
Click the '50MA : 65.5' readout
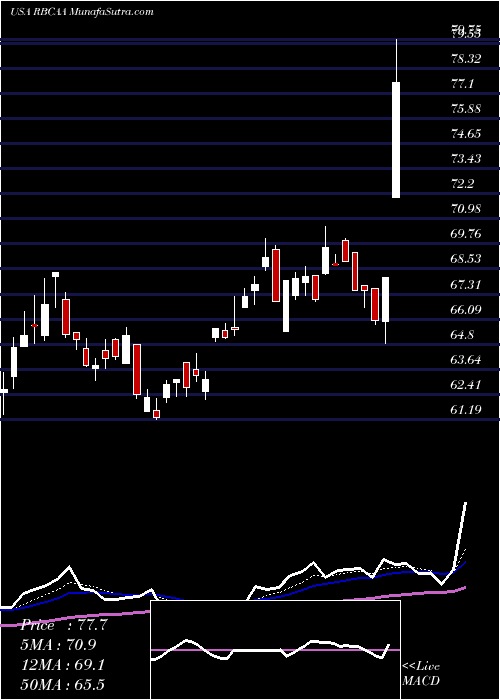(62, 684)
